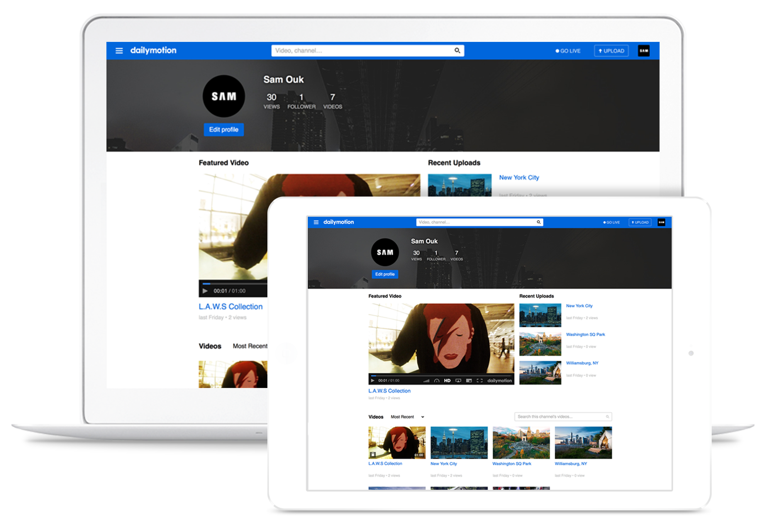
Task: Click theater mode icon in tablet player
Action: click(x=469, y=381)
